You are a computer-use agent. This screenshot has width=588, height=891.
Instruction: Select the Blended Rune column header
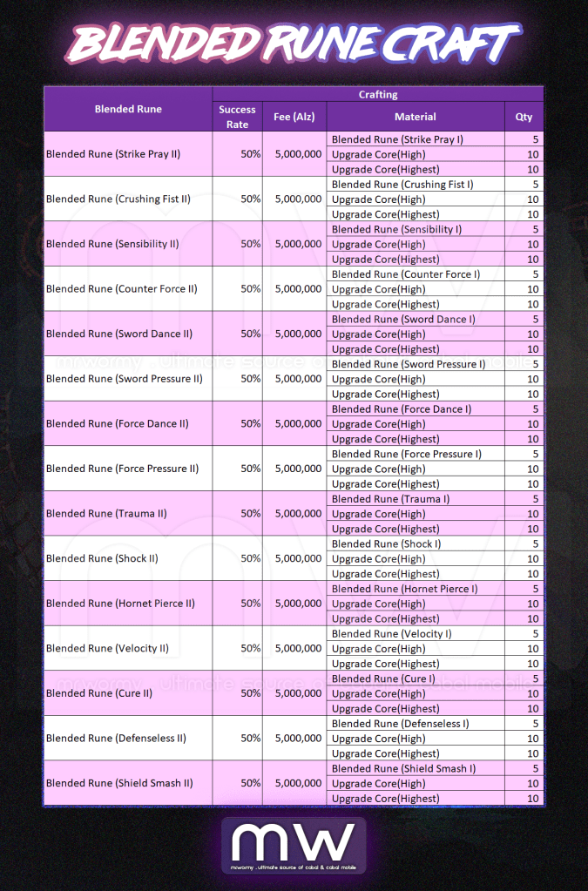[128, 109]
